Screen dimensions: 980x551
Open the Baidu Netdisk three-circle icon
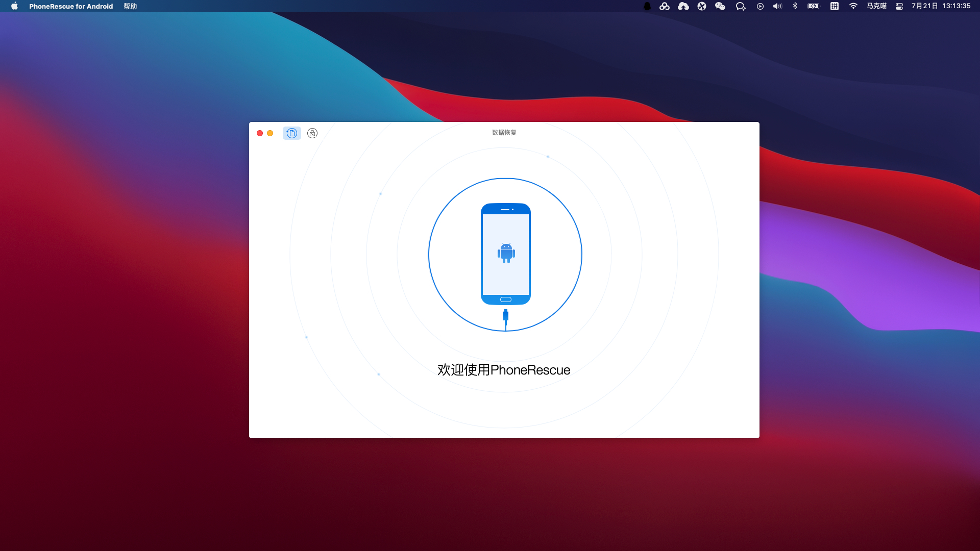tap(665, 6)
